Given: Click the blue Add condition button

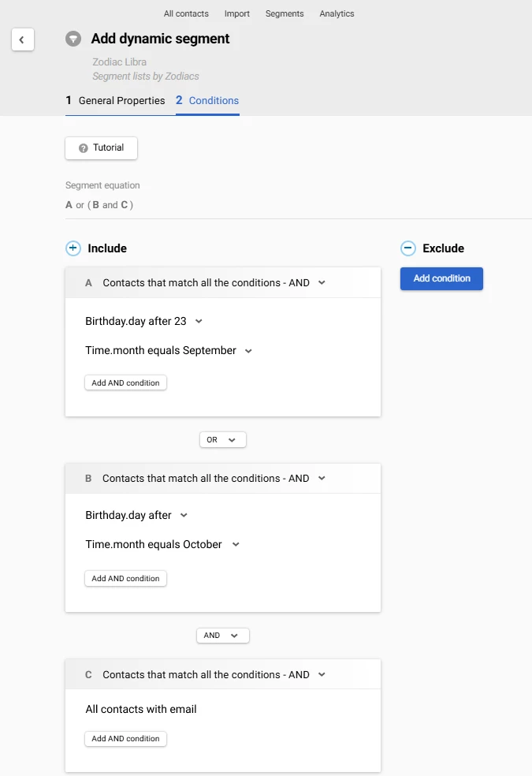Looking at the screenshot, I should [x=441, y=278].
